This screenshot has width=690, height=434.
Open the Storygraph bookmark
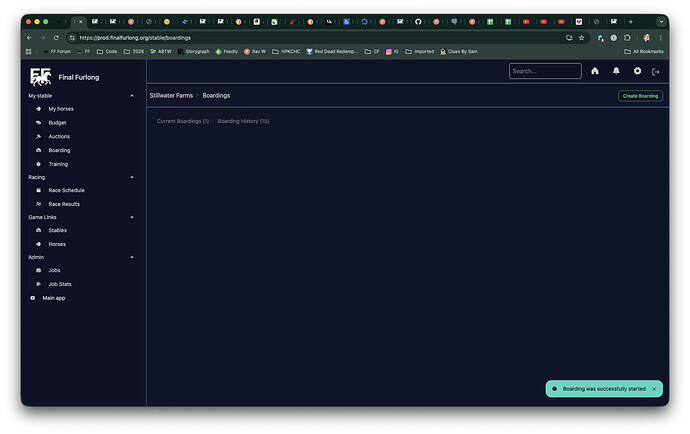click(x=194, y=51)
